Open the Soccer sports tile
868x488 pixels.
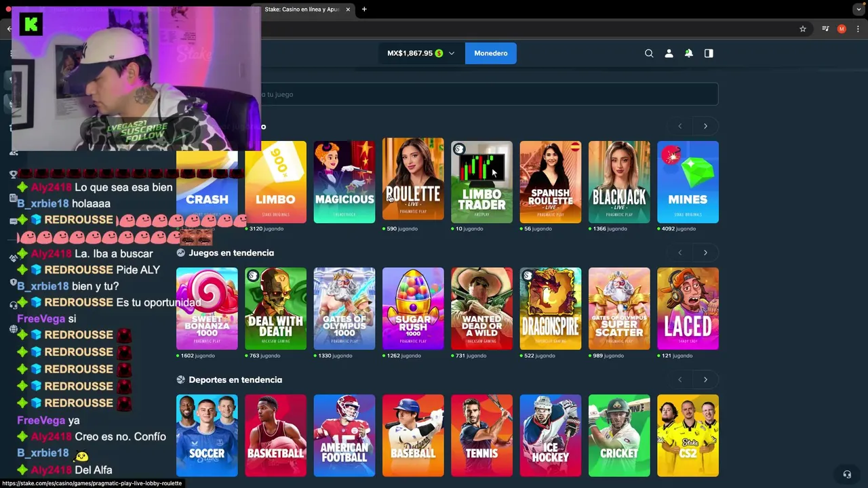coord(207,435)
